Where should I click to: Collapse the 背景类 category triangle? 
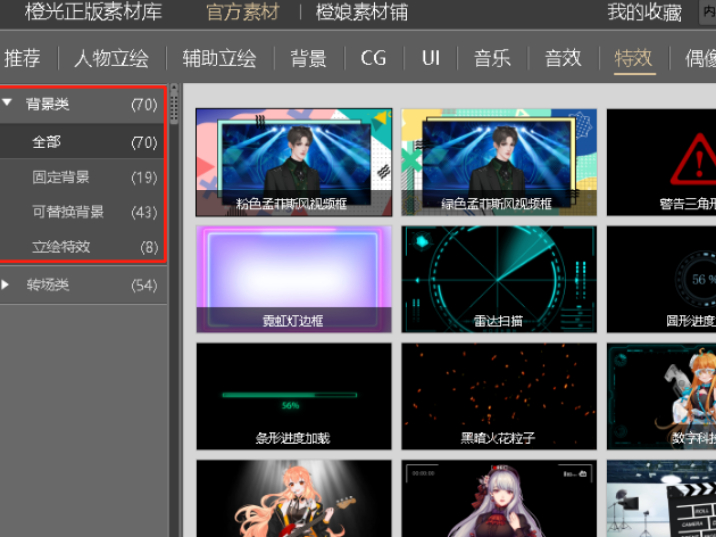(x=7, y=102)
